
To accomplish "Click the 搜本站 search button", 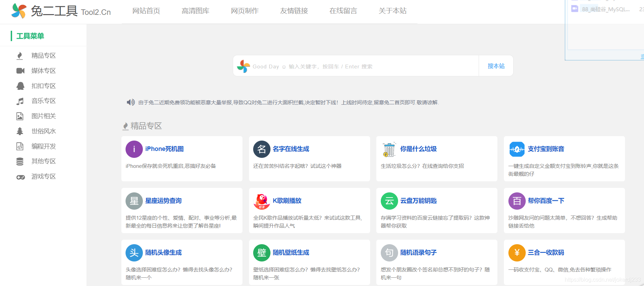I will tap(496, 66).
